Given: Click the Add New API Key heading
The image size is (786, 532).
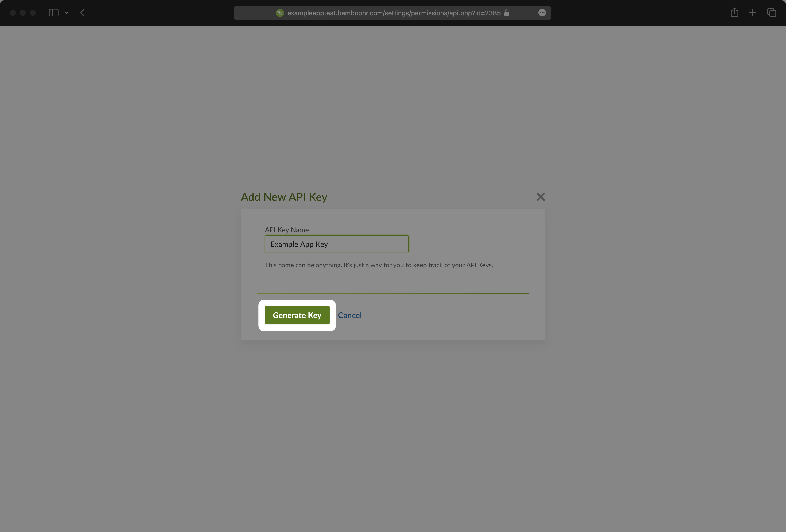Looking at the screenshot, I should (284, 197).
